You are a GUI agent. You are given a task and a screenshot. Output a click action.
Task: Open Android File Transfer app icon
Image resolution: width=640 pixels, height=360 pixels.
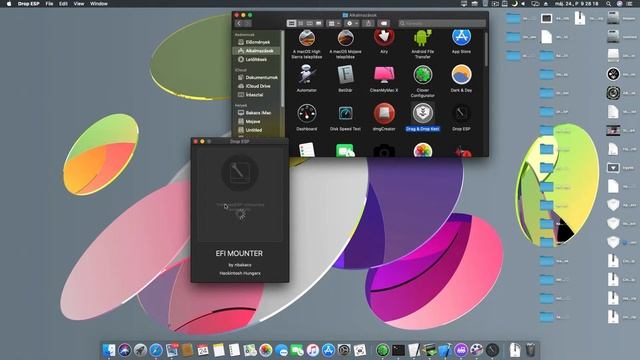(x=422, y=38)
